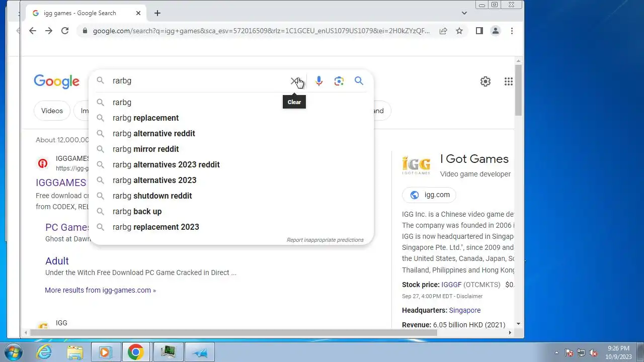Click the 'I Got Games' heading
644x362 pixels.
474,159
